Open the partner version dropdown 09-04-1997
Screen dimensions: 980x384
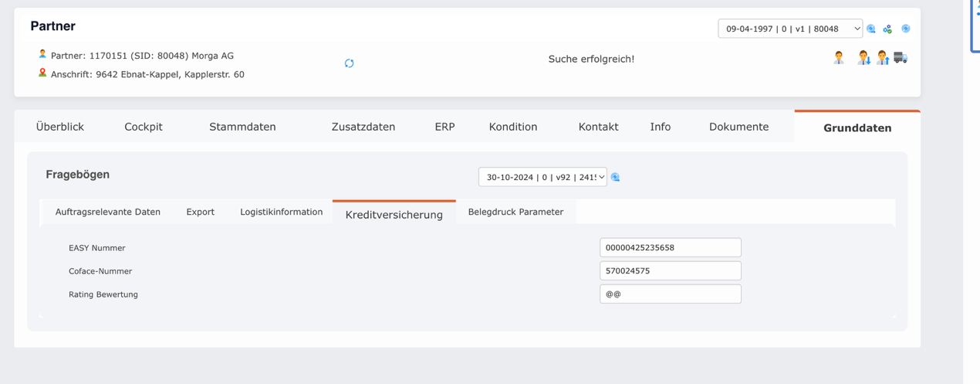pyautogui.click(x=789, y=29)
